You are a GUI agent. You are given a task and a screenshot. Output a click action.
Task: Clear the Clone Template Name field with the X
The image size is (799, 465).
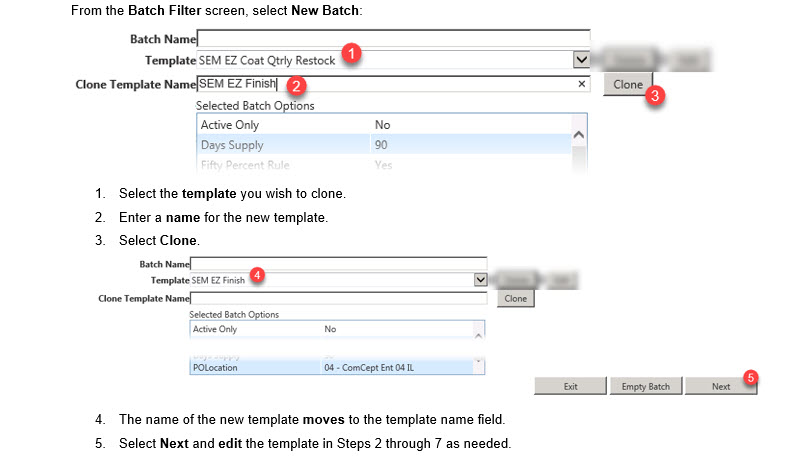(582, 85)
